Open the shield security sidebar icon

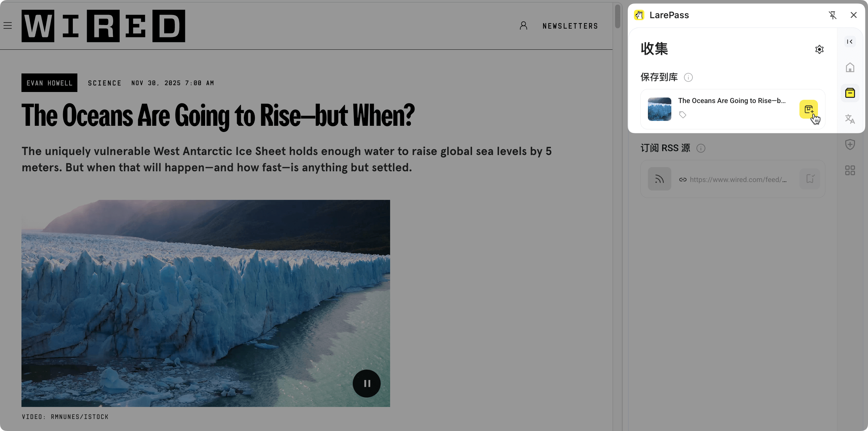(x=849, y=145)
